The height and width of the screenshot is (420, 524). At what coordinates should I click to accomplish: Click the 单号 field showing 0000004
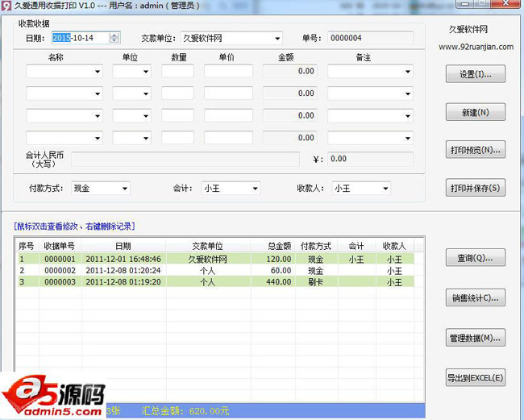[370, 38]
